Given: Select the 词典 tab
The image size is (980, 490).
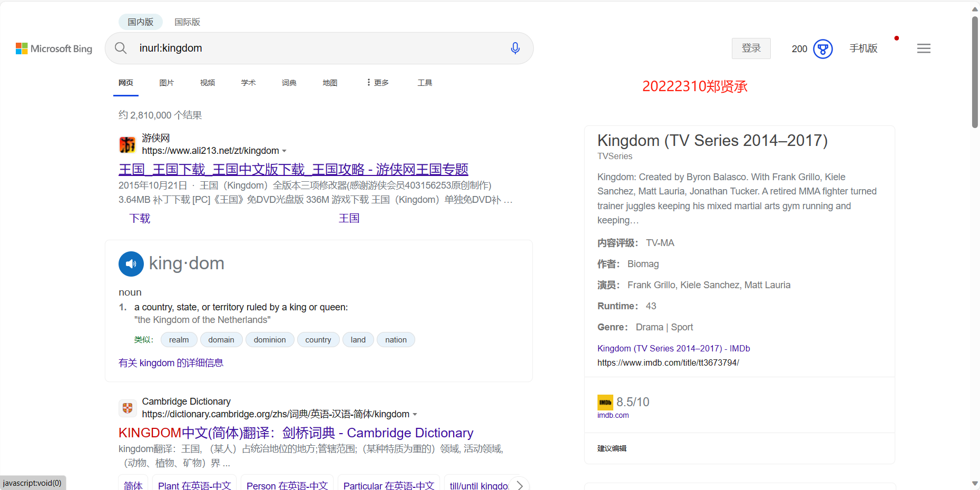Looking at the screenshot, I should (x=289, y=83).
